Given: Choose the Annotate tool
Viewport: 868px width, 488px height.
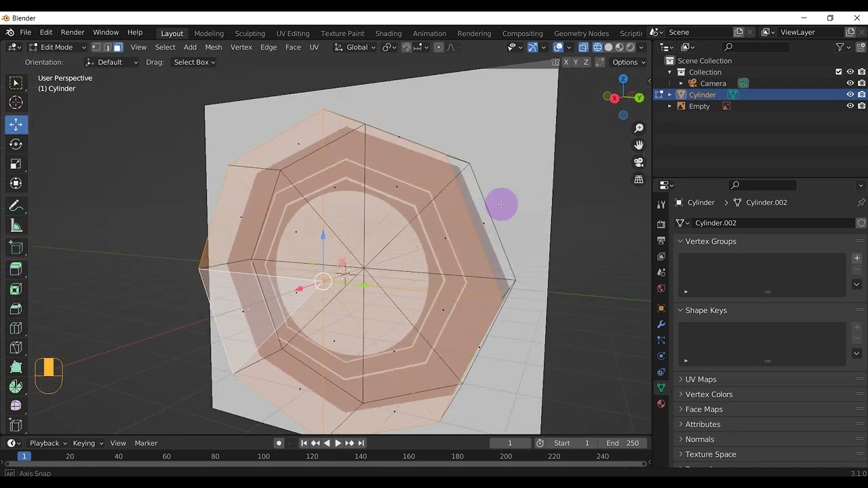Looking at the screenshot, I should (x=16, y=206).
